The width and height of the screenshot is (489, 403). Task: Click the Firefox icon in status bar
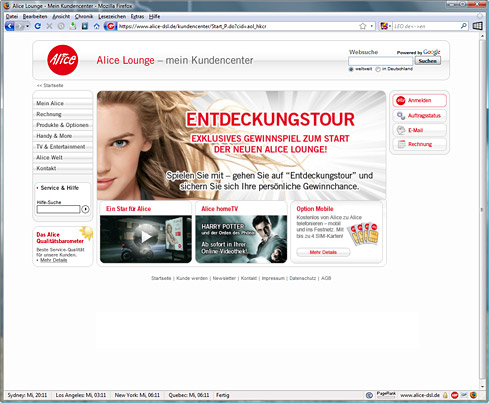(x=473, y=395)
